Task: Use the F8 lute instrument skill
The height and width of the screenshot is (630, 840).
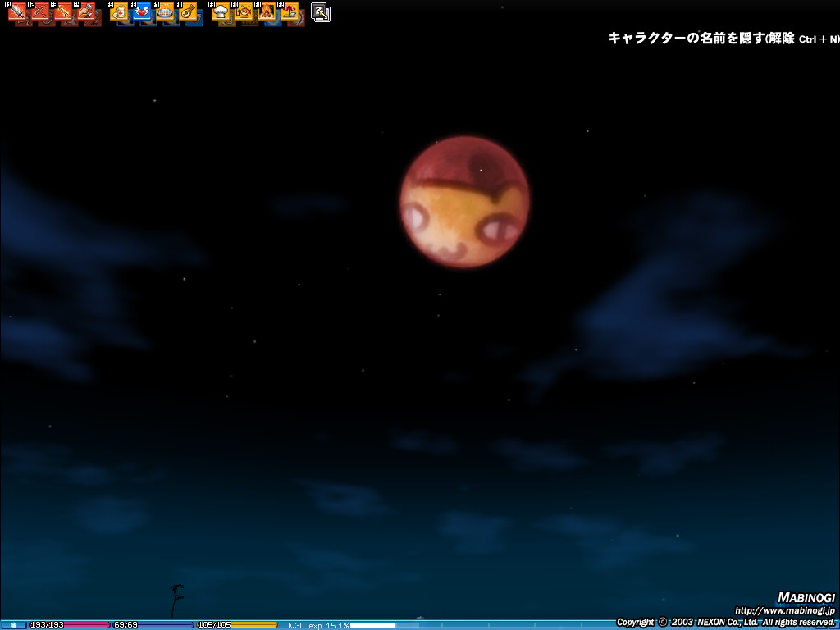Action: click(188, 12)
